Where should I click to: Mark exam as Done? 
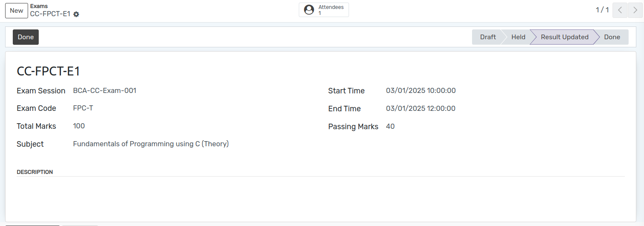[x=26, y=37]
